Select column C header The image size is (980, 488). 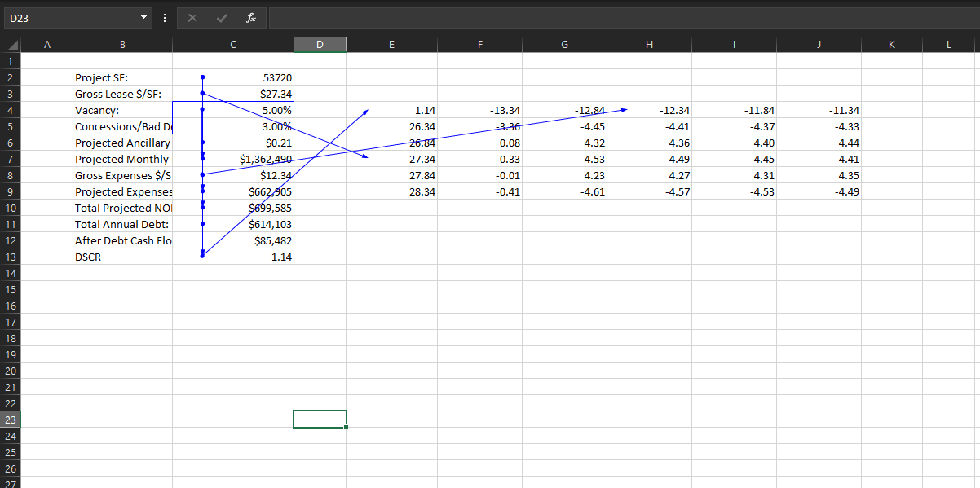tap(233, 45)
